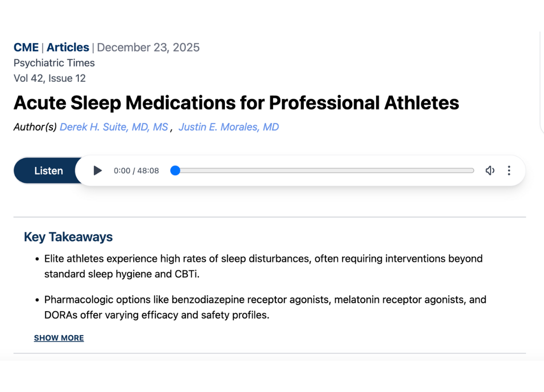Play the article audio
The height and width of the screenshot is (392, 544).
point(98,171)
